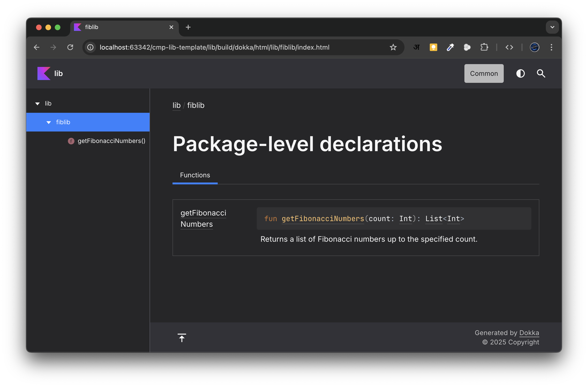This screenshot has height=387, width=588.
Task: Click the Kotlin lib logo in header
Action: coord(44,73)
